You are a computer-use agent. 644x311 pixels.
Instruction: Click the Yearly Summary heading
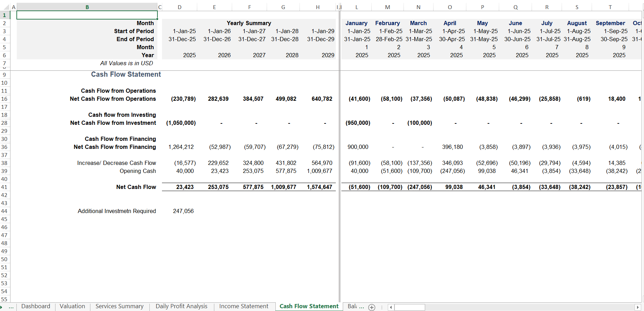[249, 23]
